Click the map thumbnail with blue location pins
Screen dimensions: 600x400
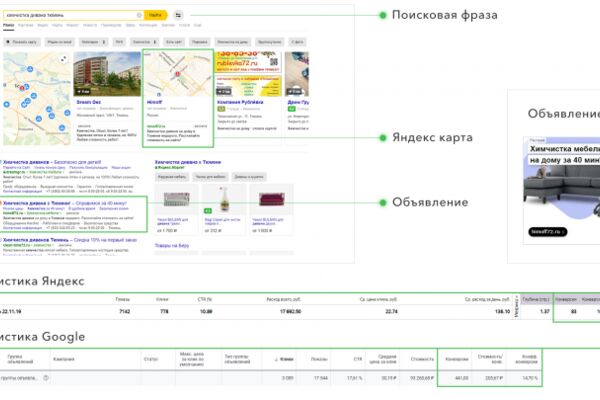pyautogui.click(x=37, y=99)
